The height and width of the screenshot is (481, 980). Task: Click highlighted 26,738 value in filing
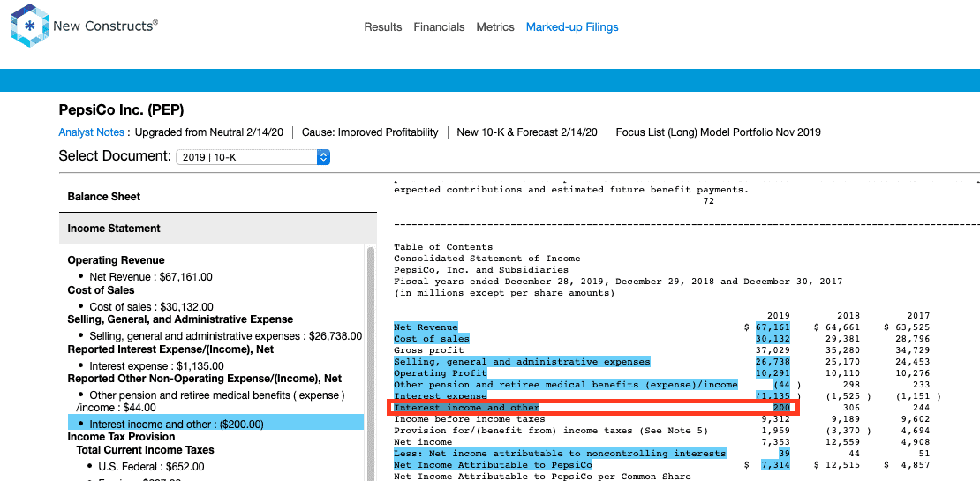tap(773, 362)
